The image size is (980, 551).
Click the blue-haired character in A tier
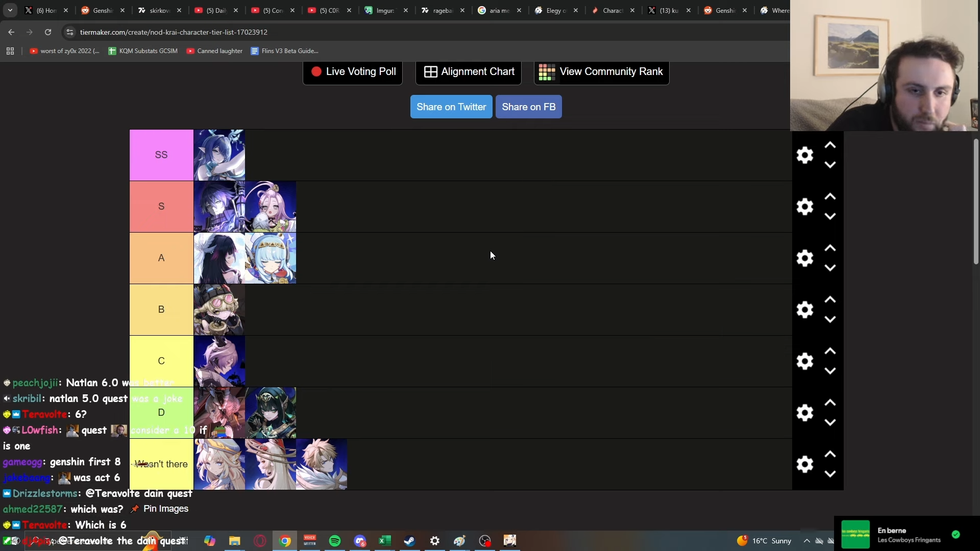[x=271, y=258]
